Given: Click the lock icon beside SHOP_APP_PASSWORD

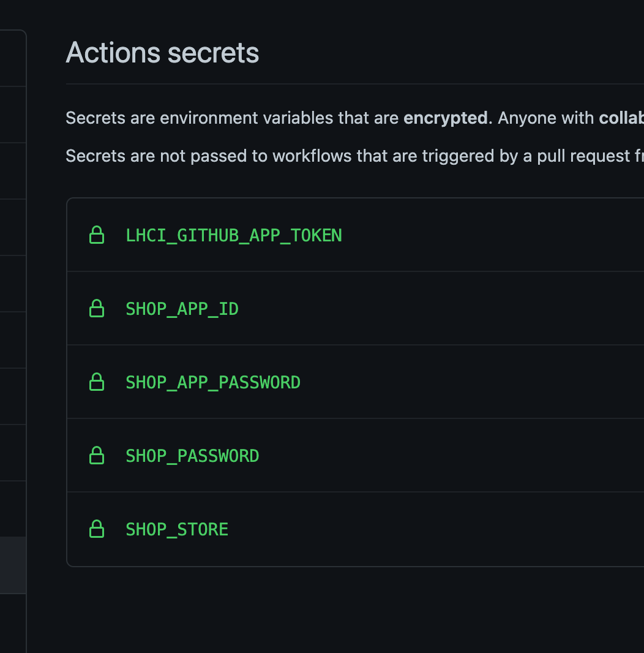Looking at the screenshot, I should tap(97, 382).
